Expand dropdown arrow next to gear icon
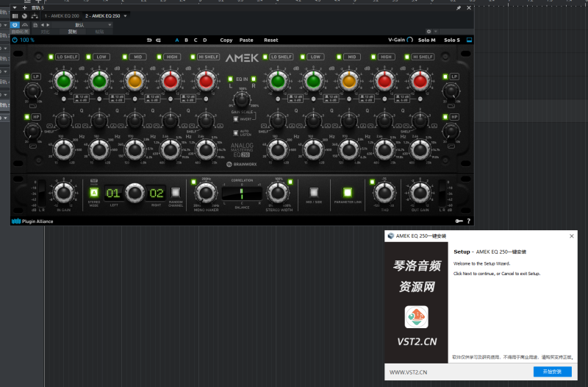Viewport: 588px width, 387px height. pyautogui.click(x=435, y=32)
